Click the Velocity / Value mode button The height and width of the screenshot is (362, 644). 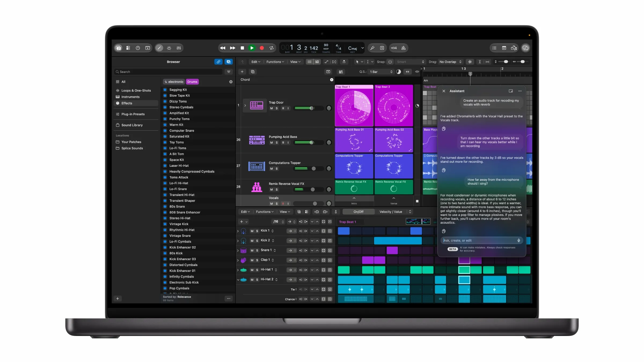click(x=390, y=212)
